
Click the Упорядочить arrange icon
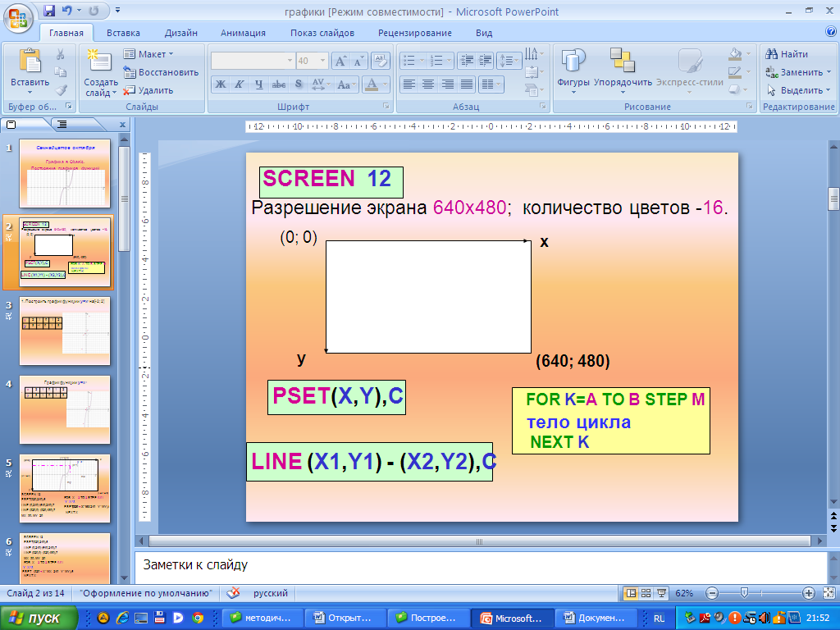(623, 62)
